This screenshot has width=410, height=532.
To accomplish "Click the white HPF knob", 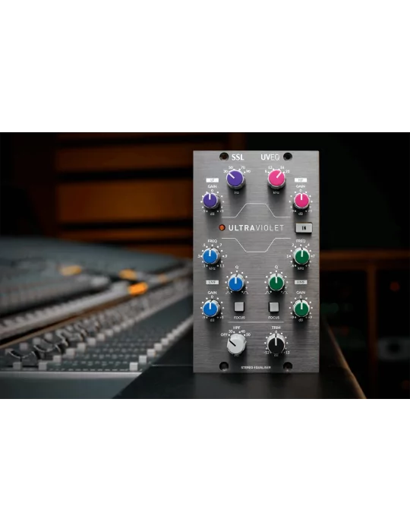I will (236, 344).
